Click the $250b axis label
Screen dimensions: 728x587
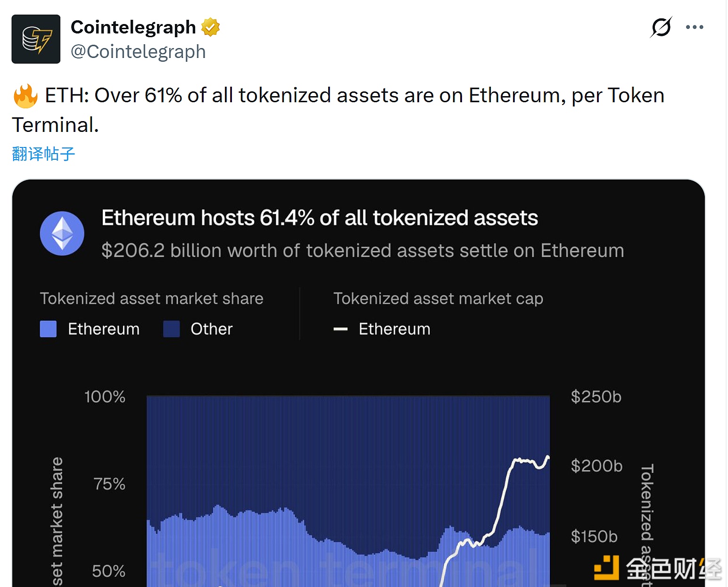[x=596, y=397]
